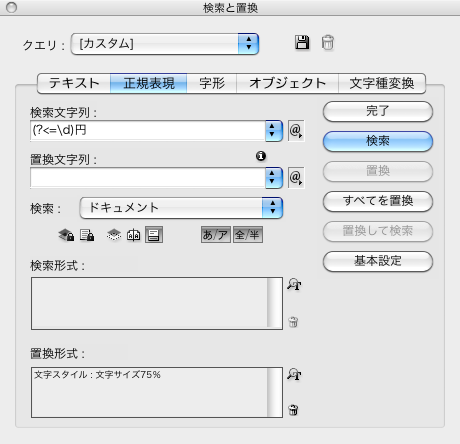Screen dimensions: 460x444
Task: Click specify attributes icon beside 置換形式 box
Action: tap(294, 374)
